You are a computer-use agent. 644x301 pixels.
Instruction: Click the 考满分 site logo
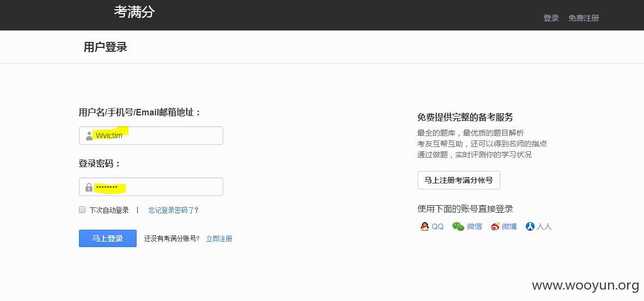pos(134,11)
